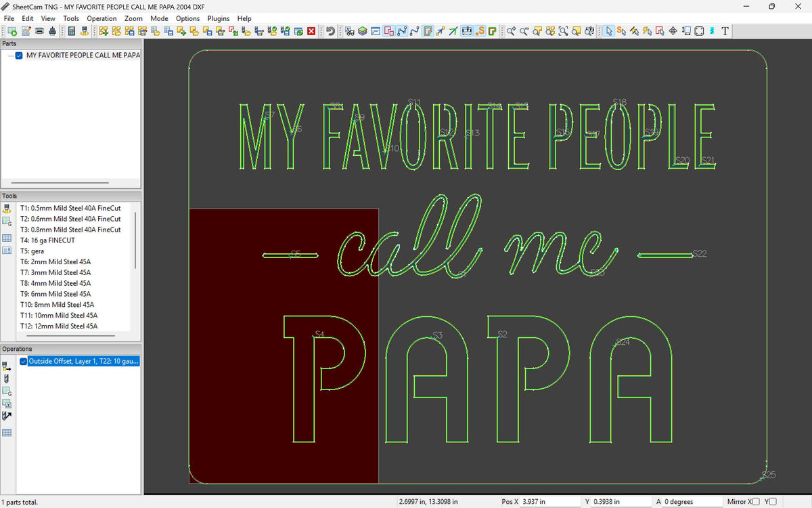The height and width of the screenshot is (508, 812).
Task: Click the Tools list vertical scrollbar
Action: (135, 240)
